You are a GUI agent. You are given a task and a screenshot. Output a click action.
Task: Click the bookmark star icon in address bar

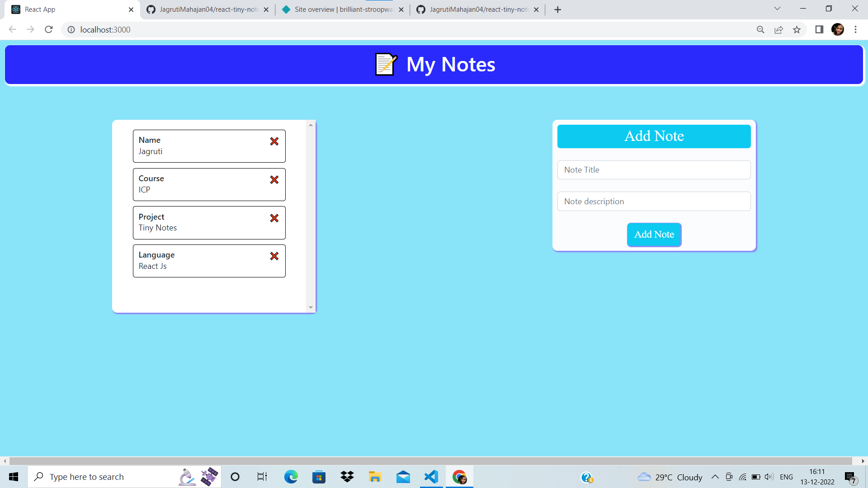(x=797, y=30)
